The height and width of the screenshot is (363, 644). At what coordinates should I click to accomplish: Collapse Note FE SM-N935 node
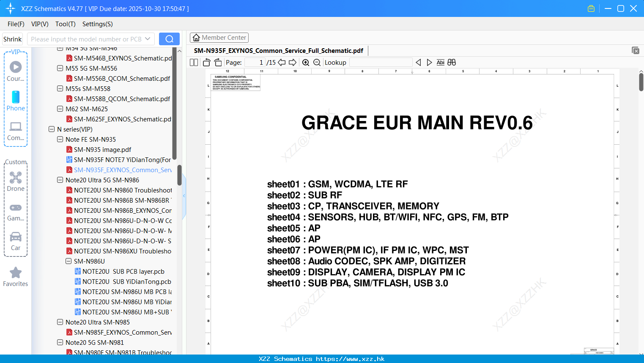click(x=60, y=139)
